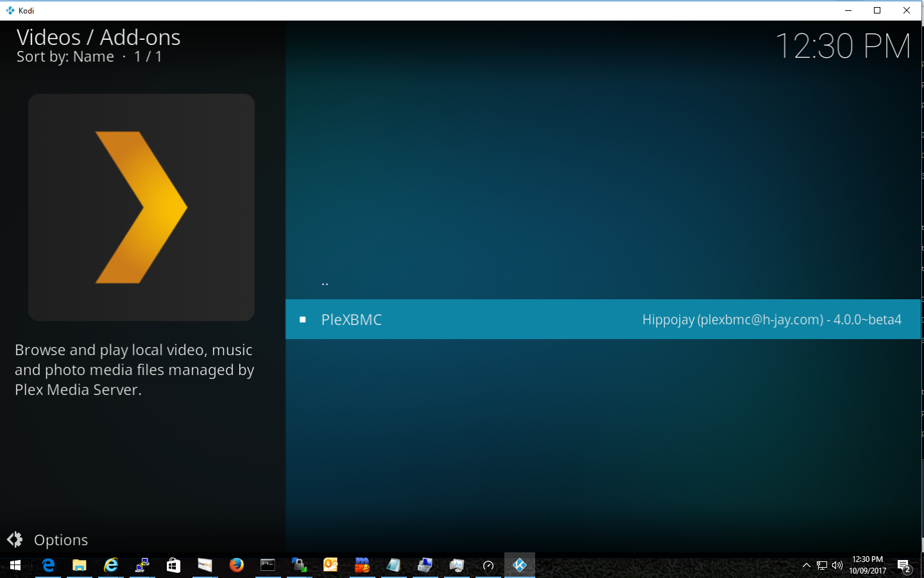The image size is (924, 578).
Task: Close the Kodi window
Action: click(907, 10)
